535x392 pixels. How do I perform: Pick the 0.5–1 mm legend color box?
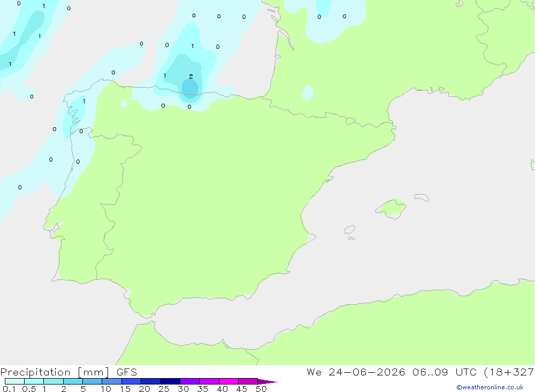pyautogui.click(x=34, y=381)
